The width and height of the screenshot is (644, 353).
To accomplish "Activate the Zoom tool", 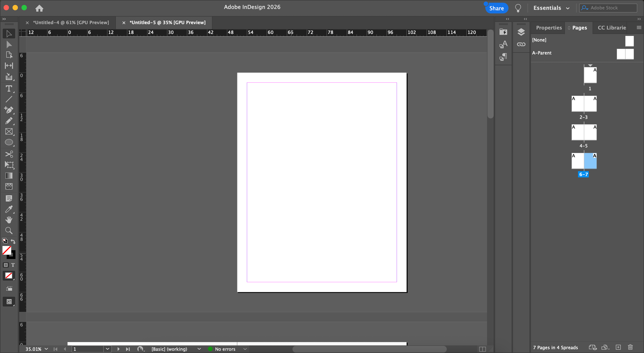I will pos(9,230).
